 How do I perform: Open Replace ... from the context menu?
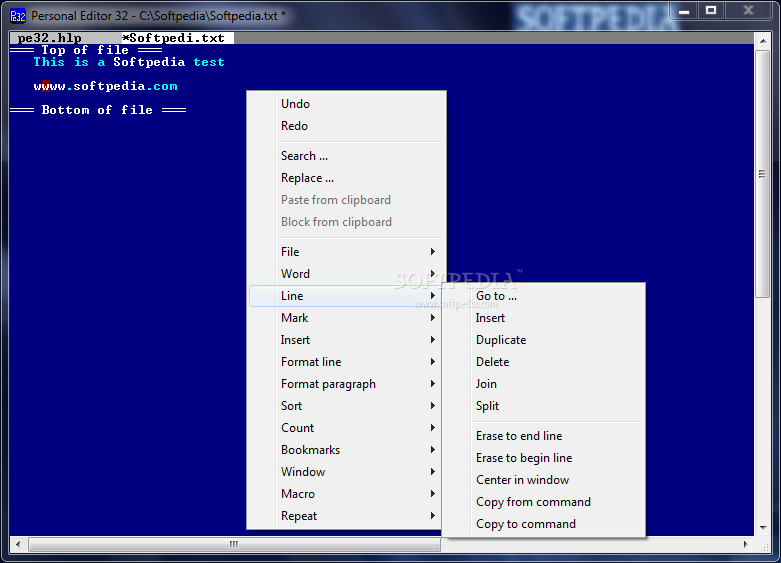pyautogui.click(x=347, y=177)
